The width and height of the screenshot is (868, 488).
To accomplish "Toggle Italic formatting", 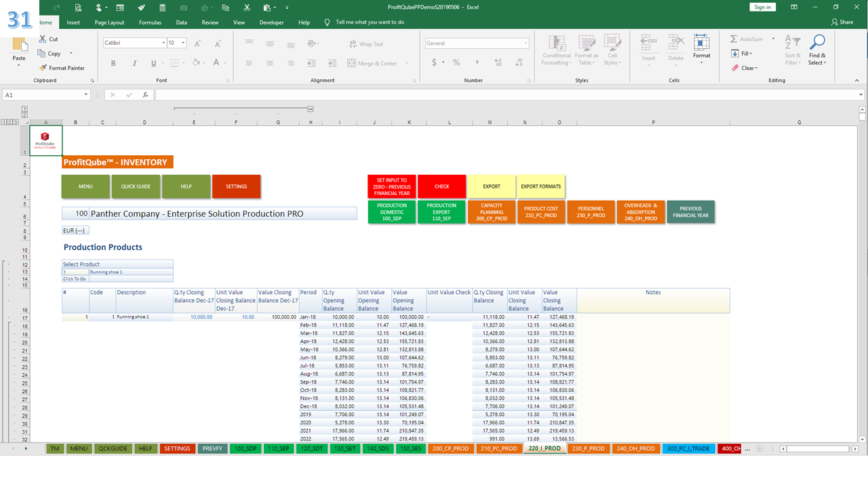I will click(x=134, y=63).
